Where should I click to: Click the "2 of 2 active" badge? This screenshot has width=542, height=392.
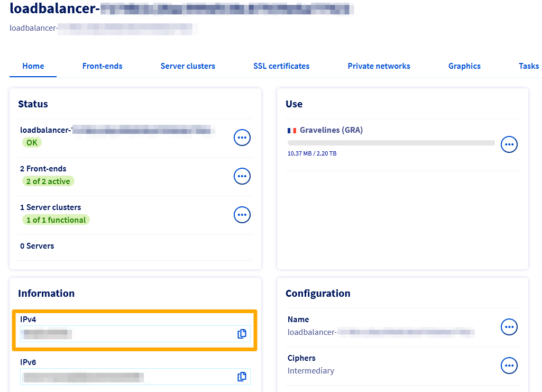[x=48, y=181]
